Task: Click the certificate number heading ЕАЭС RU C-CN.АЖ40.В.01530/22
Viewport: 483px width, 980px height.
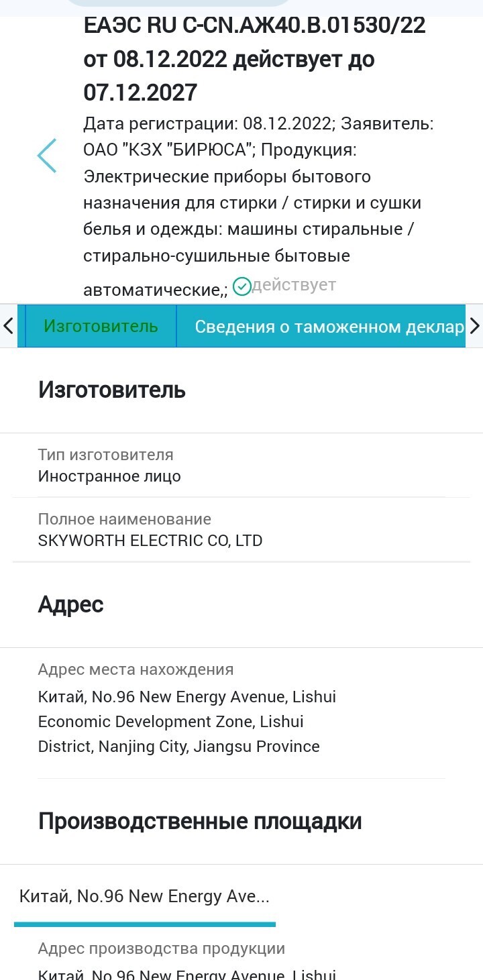Action: point(254,27)
